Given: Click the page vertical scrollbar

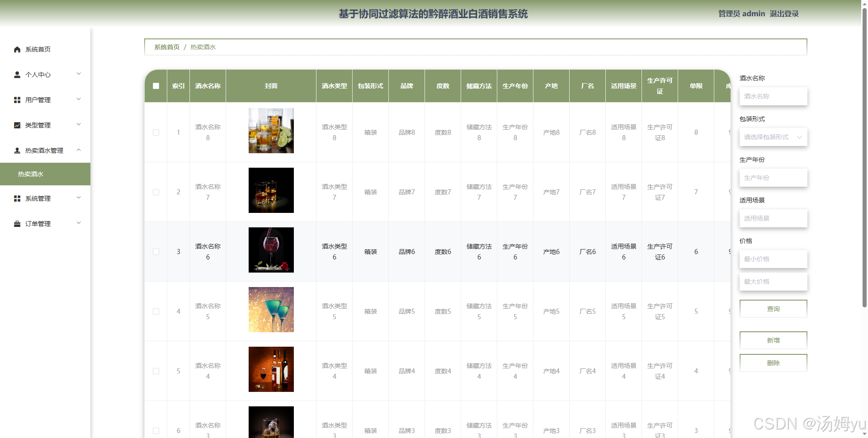Looking at the screenshot, I should pos(864,158).
